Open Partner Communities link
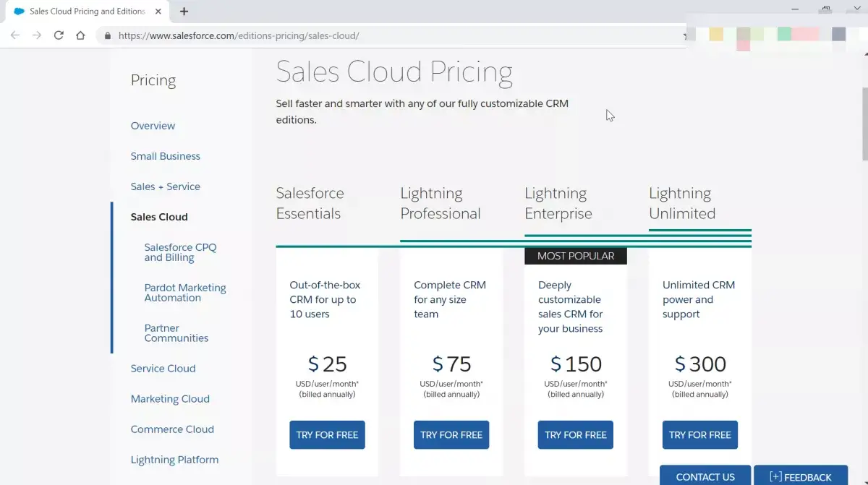The width and height of the screenshot is (868, 485). pos(176,333)
